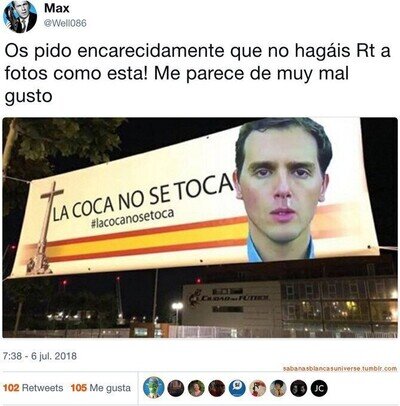Click the dark avatar second in the liker row

point(176,388)
